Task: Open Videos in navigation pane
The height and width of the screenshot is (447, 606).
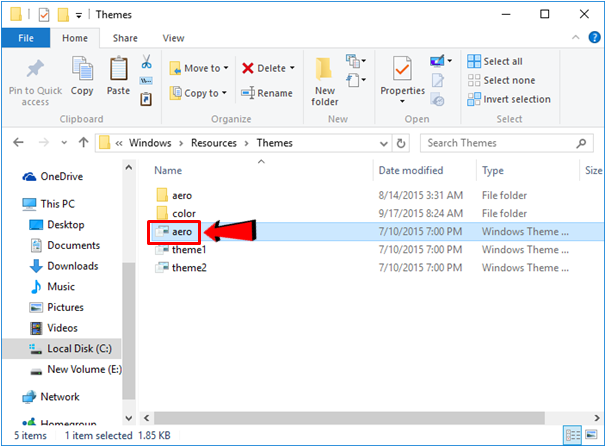Action: (x=54, y=328)
